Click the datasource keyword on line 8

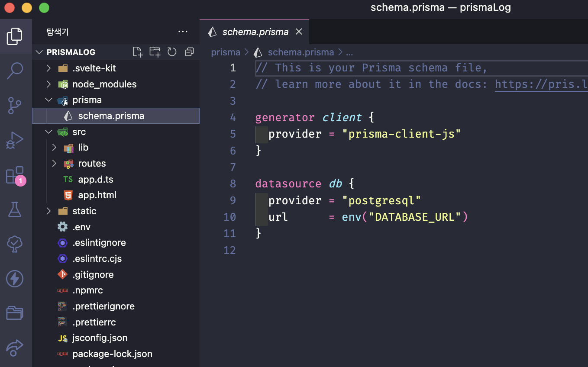[288, 183]
